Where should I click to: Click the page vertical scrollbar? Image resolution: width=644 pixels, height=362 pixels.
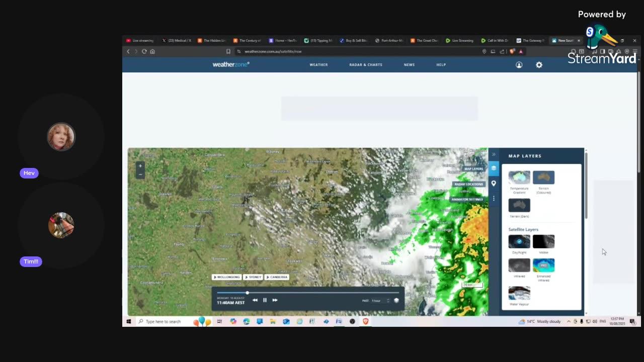click(x=639, y=123)
